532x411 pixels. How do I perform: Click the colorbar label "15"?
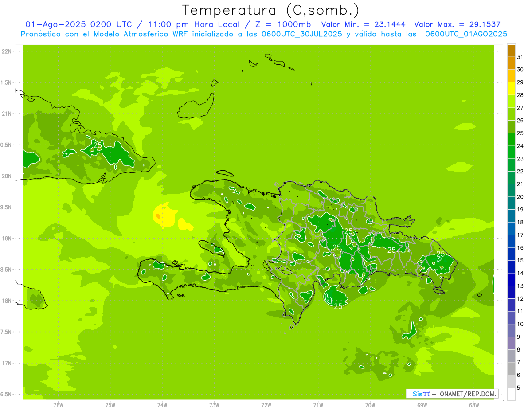pyautogui.click(x=520, y=260)
